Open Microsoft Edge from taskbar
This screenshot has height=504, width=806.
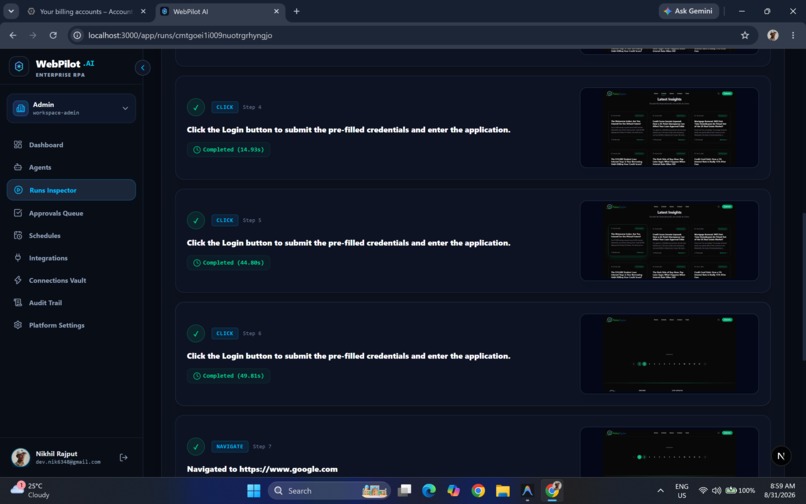point(429,491)
